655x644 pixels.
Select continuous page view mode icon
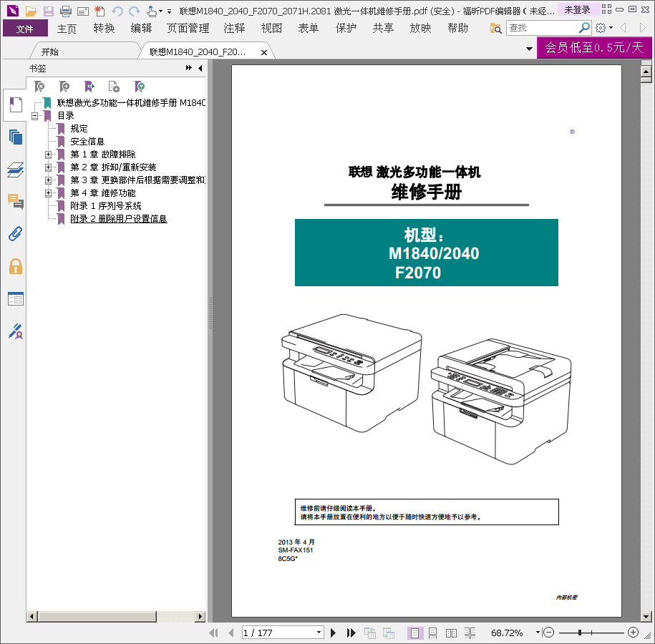tap(433, 633)
